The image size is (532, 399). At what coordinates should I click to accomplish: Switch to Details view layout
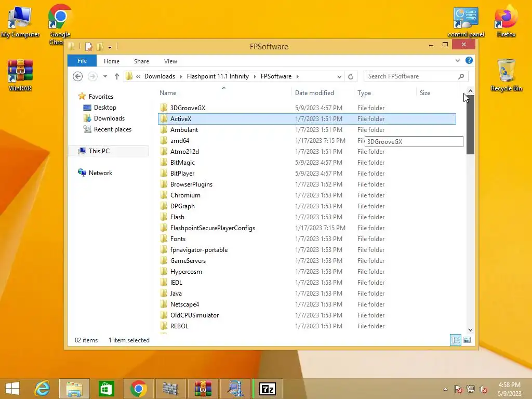pyautogui.click(x=455, y=340)
